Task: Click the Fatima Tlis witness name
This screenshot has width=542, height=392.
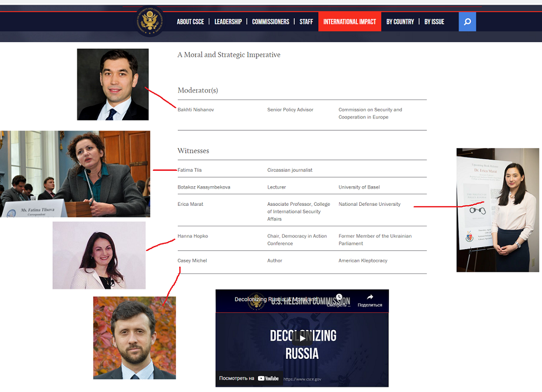Action: pyautogui.click(x=190, y=170)
